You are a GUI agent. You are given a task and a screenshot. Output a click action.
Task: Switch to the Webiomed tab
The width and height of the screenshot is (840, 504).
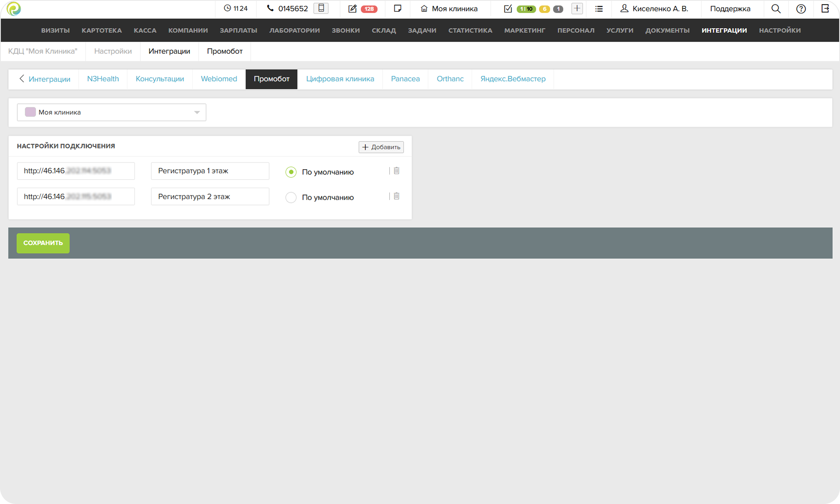click(x=219, y=79)
